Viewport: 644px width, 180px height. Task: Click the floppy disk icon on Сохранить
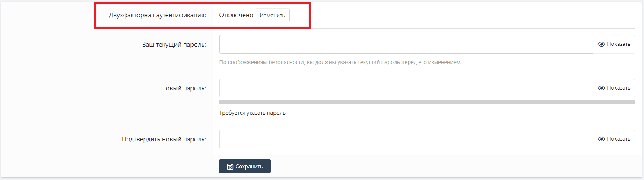[x=230, y=167]
